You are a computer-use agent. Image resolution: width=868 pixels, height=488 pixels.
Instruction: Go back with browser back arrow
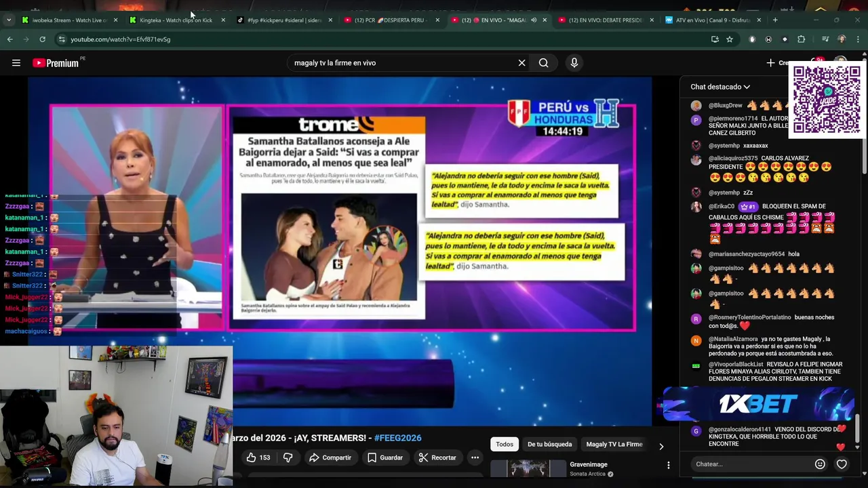click(10, 39)
